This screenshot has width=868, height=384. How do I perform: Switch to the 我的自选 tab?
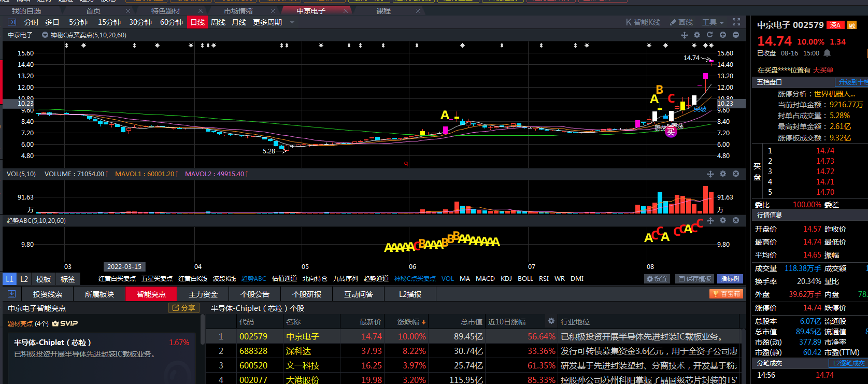click(26, 11)
